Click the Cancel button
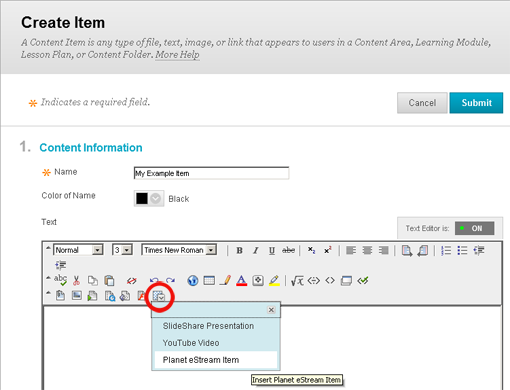Image resolution: width=510 pixels, height=390 pixels. tap(422, 103)
